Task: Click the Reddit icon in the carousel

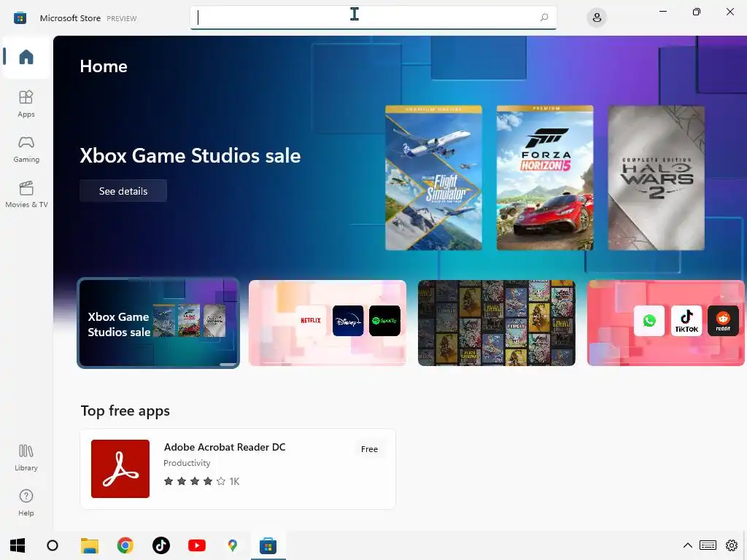Action: [x=723, y=321]
